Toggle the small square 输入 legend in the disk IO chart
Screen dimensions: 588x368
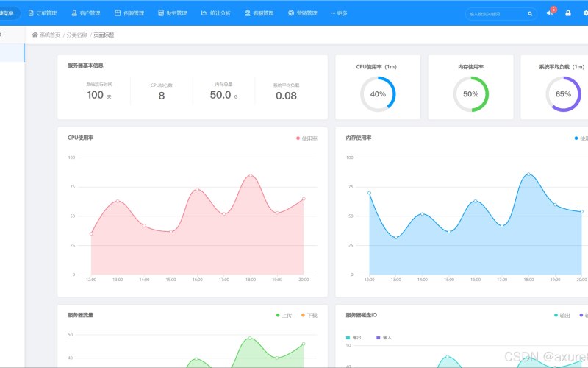coord(384,338)
